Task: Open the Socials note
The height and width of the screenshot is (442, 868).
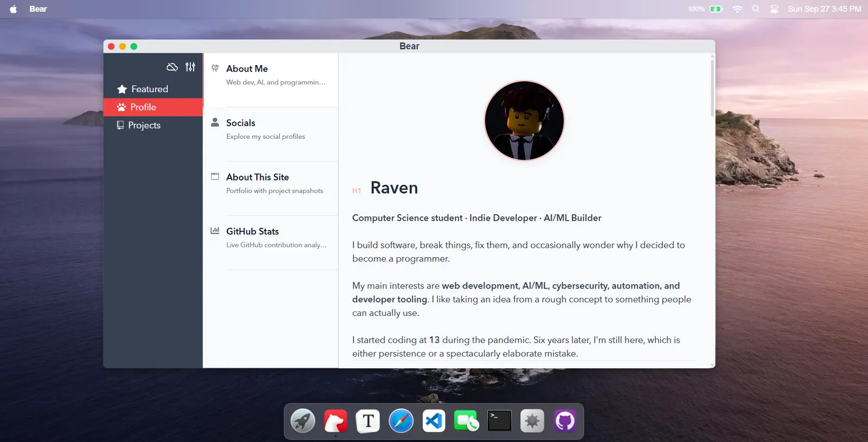Action: [x=271, y=134]
